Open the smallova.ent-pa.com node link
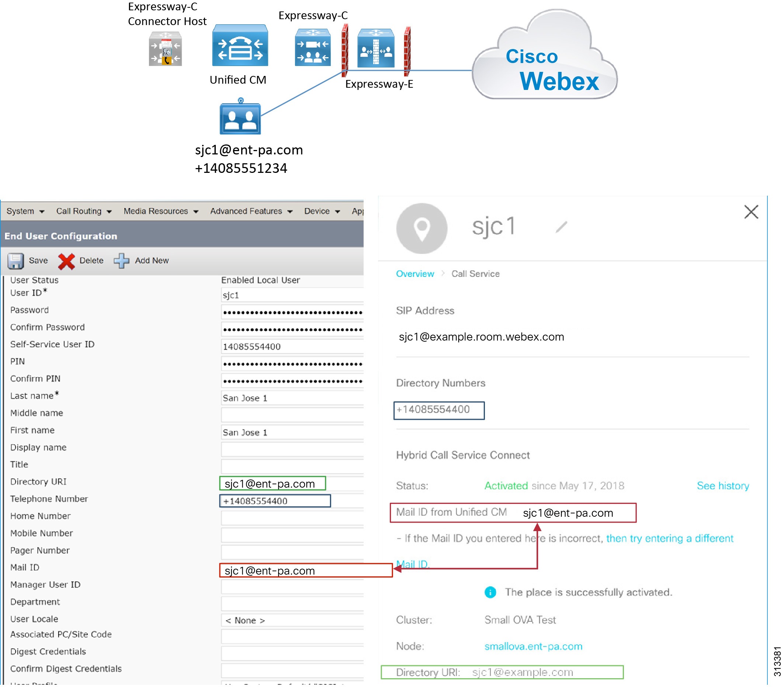784x687 pixels. (x=534, y=647)
